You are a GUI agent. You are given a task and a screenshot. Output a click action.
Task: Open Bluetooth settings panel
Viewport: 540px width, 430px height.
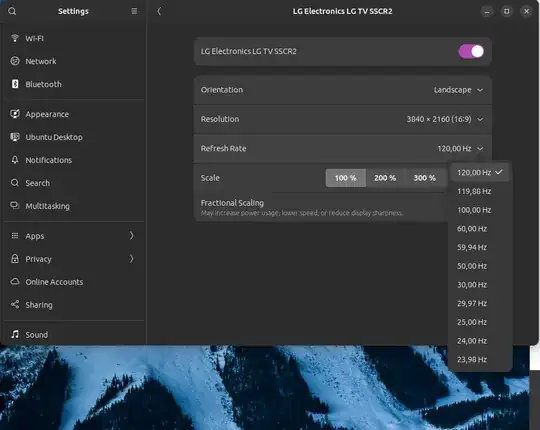point(74,84)
